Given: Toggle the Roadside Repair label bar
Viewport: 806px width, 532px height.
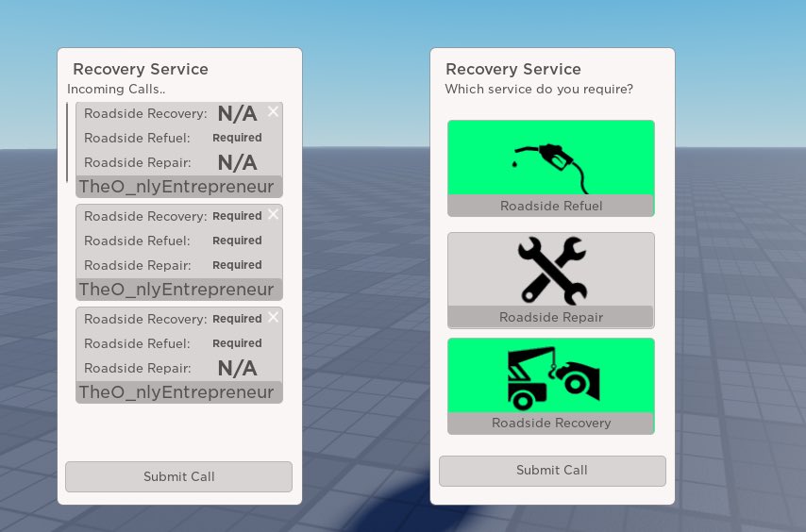Looking at the screenshot, I should pyautogui.click(x=550, y=317).
